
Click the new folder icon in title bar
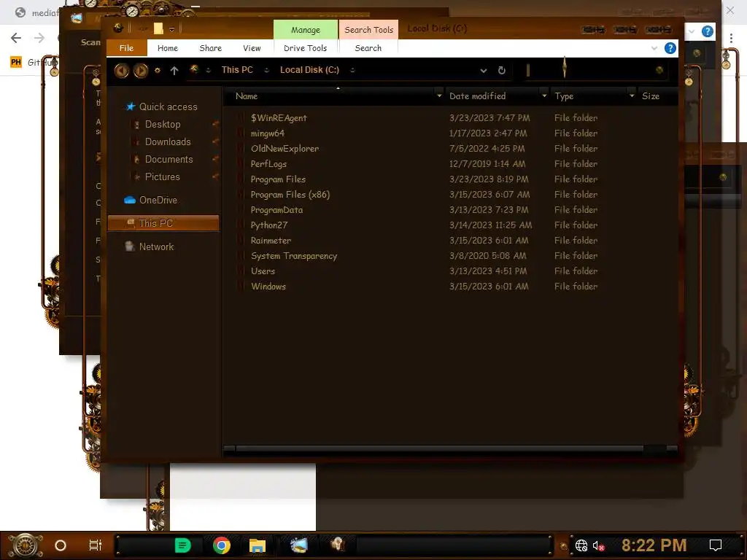[x=158, y=28]
